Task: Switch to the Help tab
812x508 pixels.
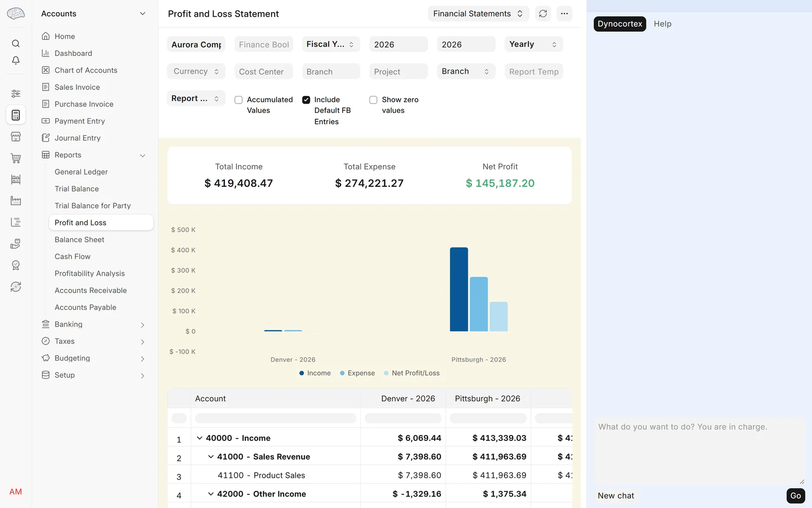Action: tap(662, 24)
